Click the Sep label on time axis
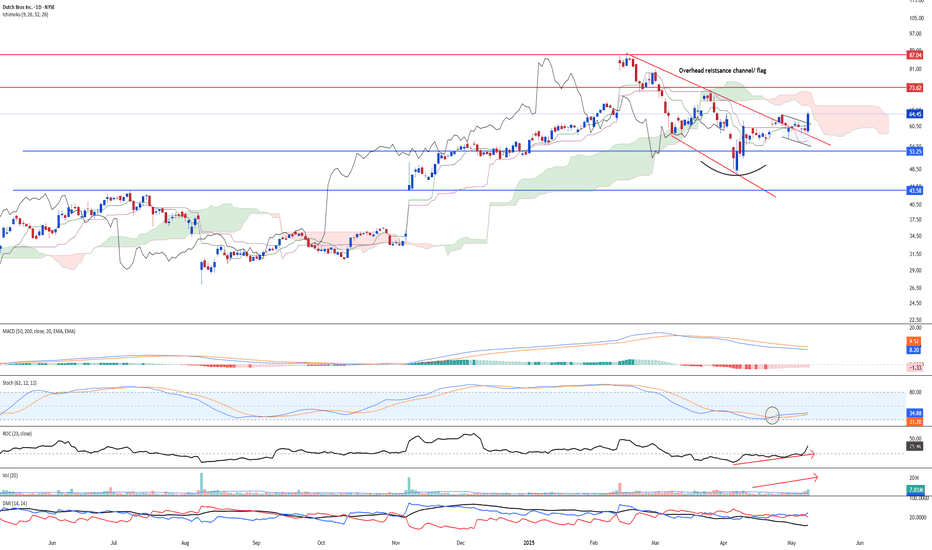Image resolution: width=932 pixels, height=550 pixels. point(256,543)
